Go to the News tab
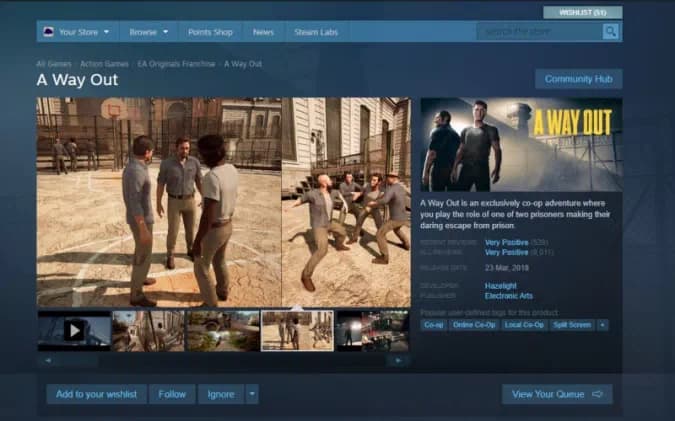The height and width of the screenshot is (421, 675). 263,32
